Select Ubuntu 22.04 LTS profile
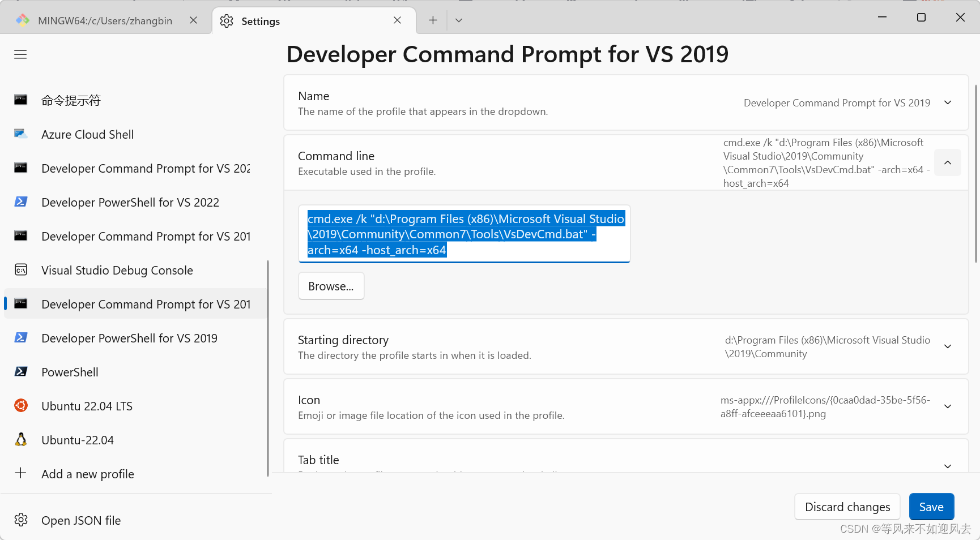 pos(135,406)
